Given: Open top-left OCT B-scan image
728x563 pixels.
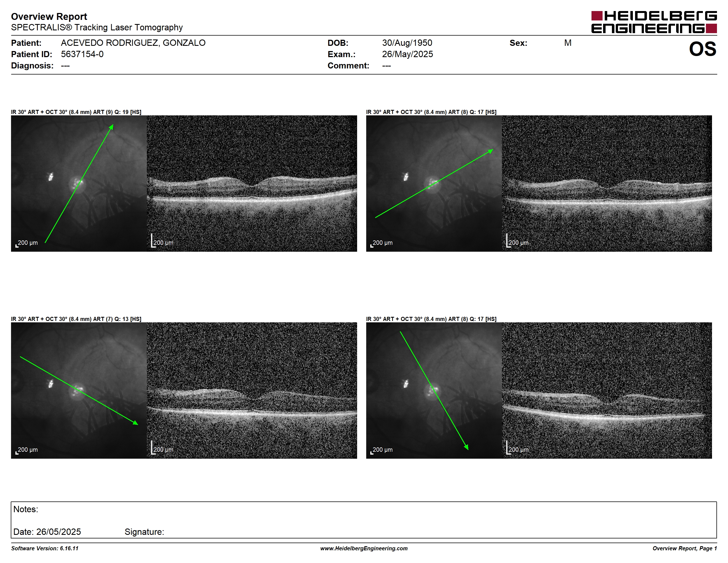Looking at the screenshot, I should click(x=252, y=184).
